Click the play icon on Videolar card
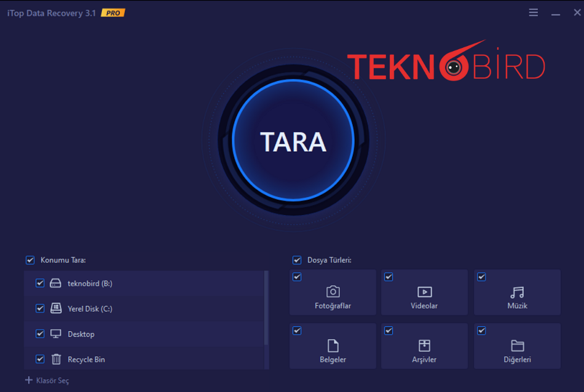This screenshot has height=392, width=584. [425, 292]
